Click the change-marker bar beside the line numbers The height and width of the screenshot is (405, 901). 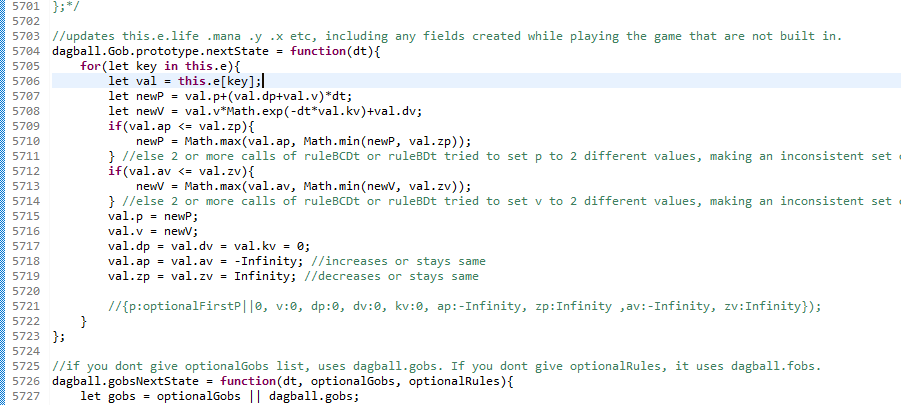click(x=3, y=202)
